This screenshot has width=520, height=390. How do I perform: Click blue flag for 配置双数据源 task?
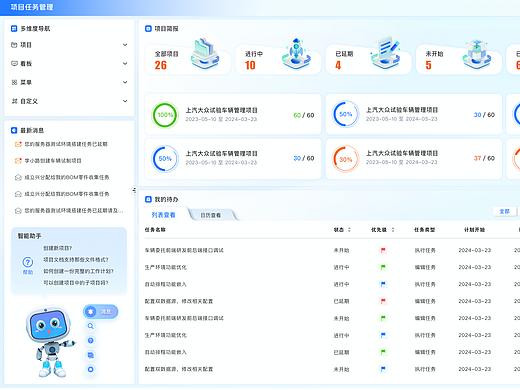[x=383, y=369]
